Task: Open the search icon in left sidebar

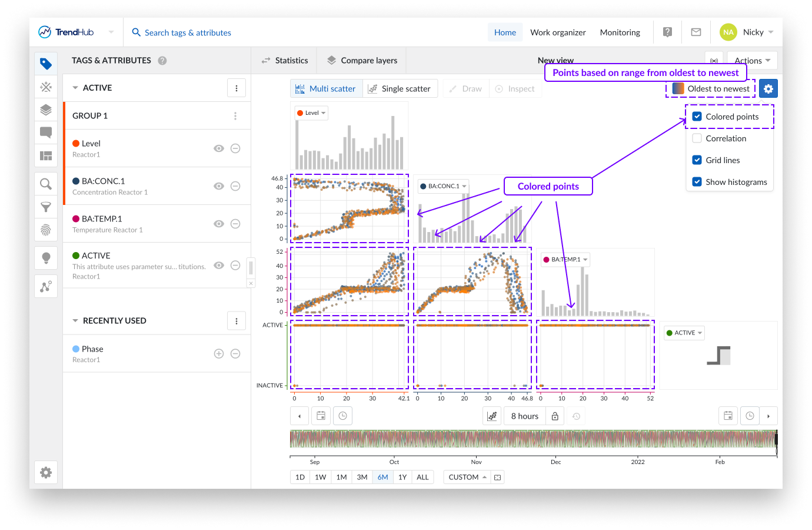Action: click(x=46, y=184)
